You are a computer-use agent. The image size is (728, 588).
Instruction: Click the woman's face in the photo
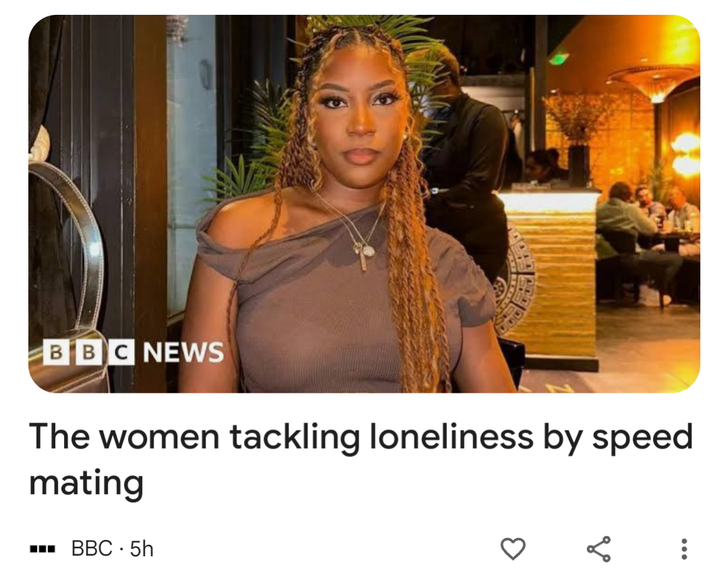click(x=363, y=121)
